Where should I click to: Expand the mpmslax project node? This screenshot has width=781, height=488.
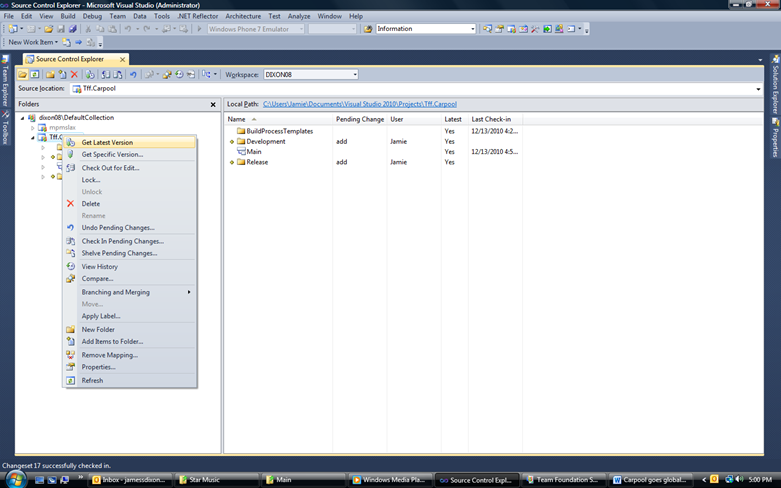tap(32, 128)
